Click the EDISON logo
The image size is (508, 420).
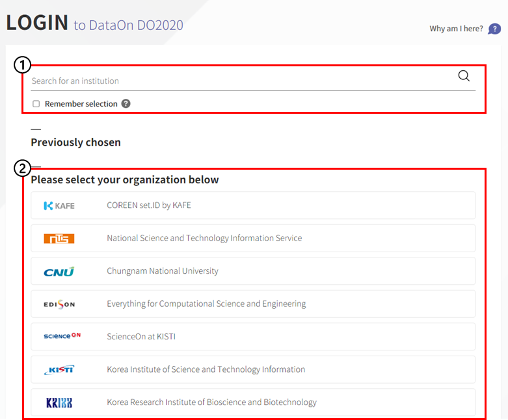point(59,304)
